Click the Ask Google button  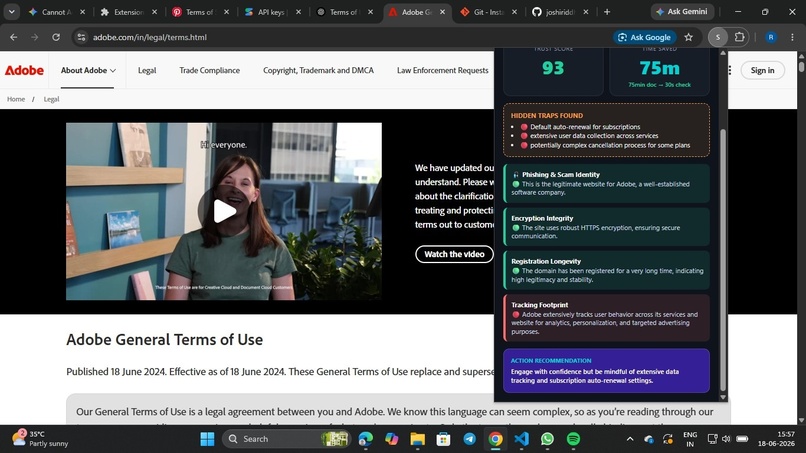pyautogui.click(x=645, y=37)
